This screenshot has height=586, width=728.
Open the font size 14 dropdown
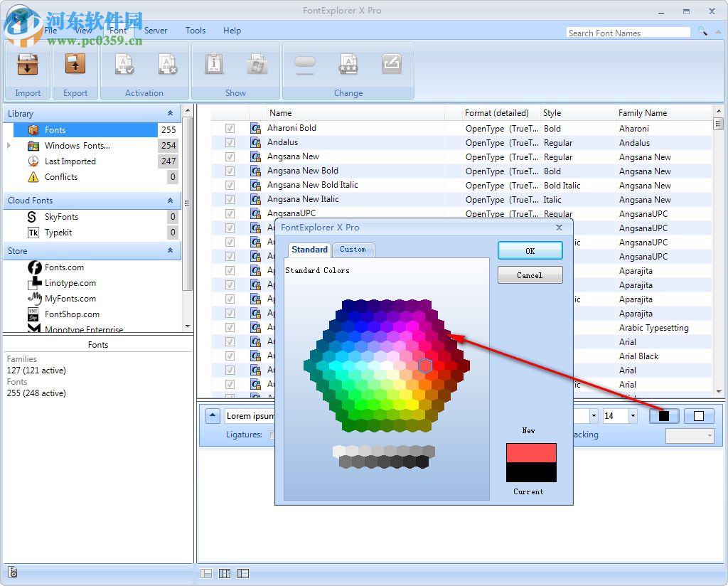coord(632,417)
